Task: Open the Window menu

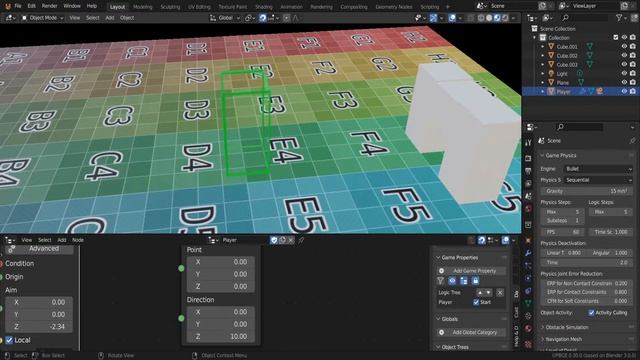Action: click(72, 6)
